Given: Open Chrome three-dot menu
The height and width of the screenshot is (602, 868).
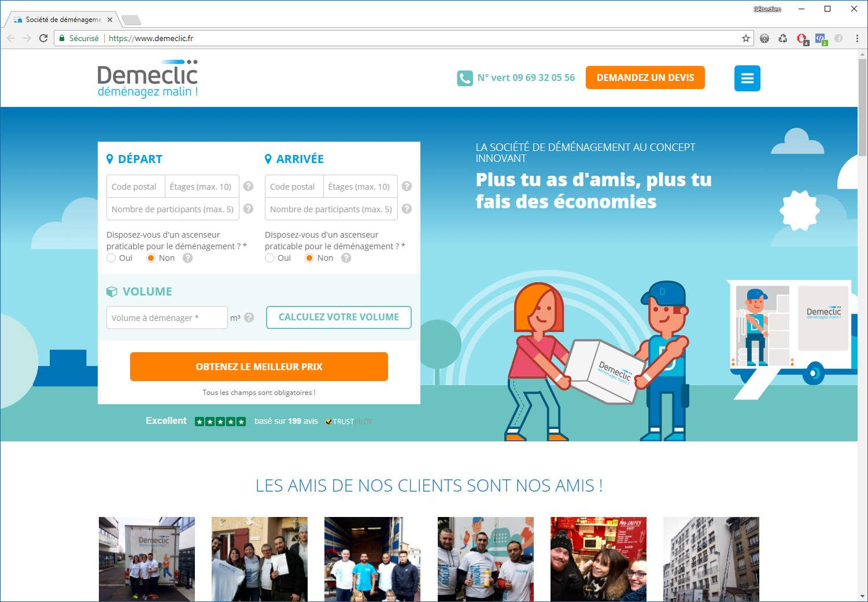Looking at the screenshot, I should 857,38.
